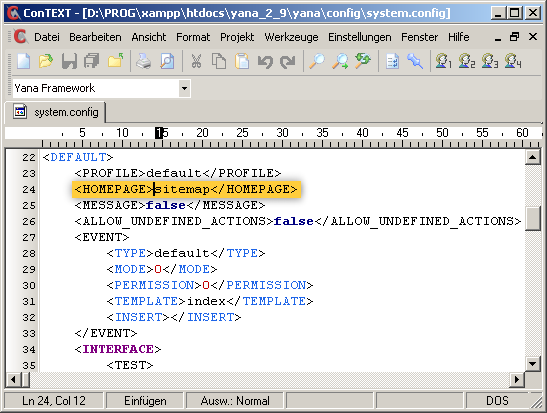Open Print preview from the toolbar icon

click(167, 62)
